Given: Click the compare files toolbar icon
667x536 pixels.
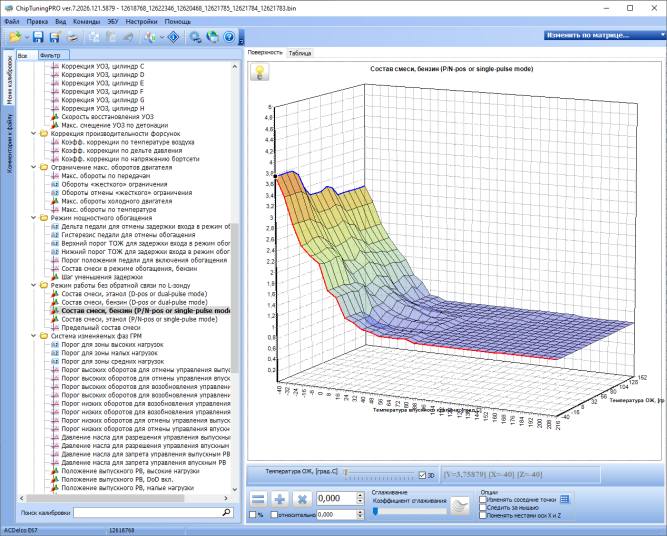Looking at the screenshot, I should coord(150,37).
